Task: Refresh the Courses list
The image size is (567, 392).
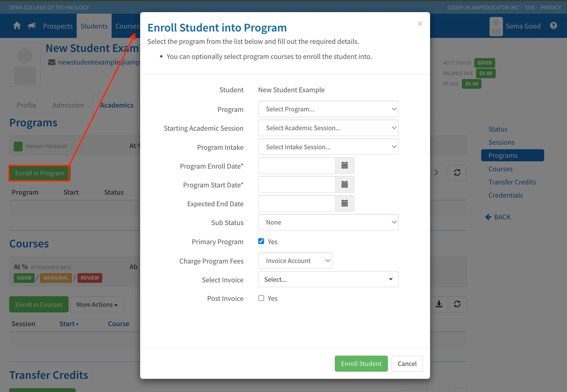Action: tap(457, 304)
